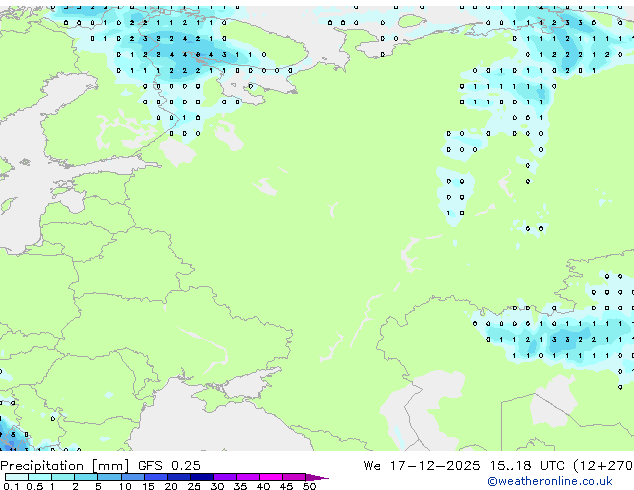Choose the dark navy swatch between 25 and 30

pos(202,477)
